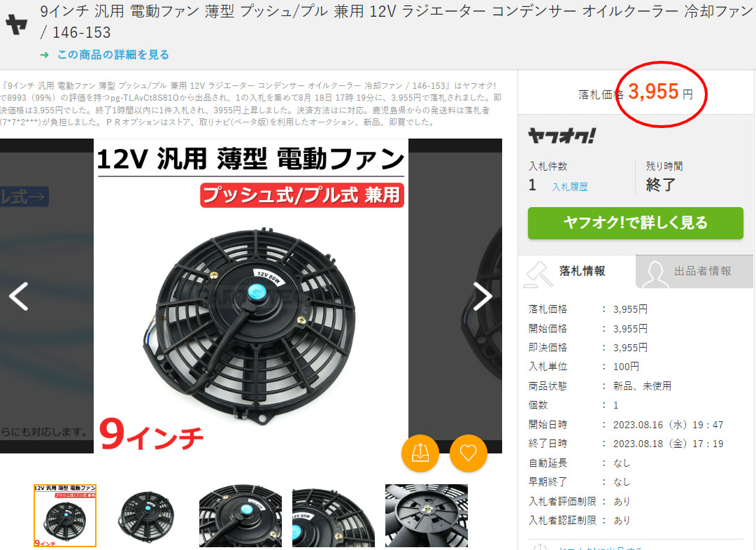Image resolution: width=756 pixels, height=550 pixels.
Task: Switch to the 出品者情報 tab
Action: click(694, 271)
